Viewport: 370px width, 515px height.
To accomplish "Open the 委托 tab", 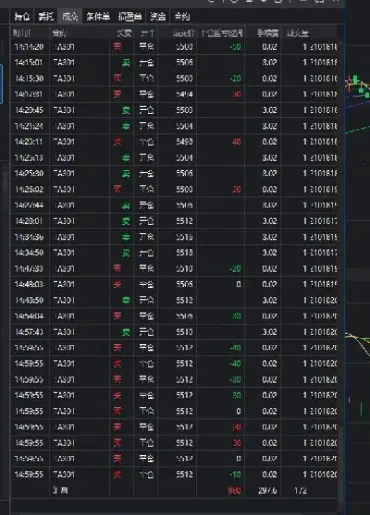I will 46,16.
